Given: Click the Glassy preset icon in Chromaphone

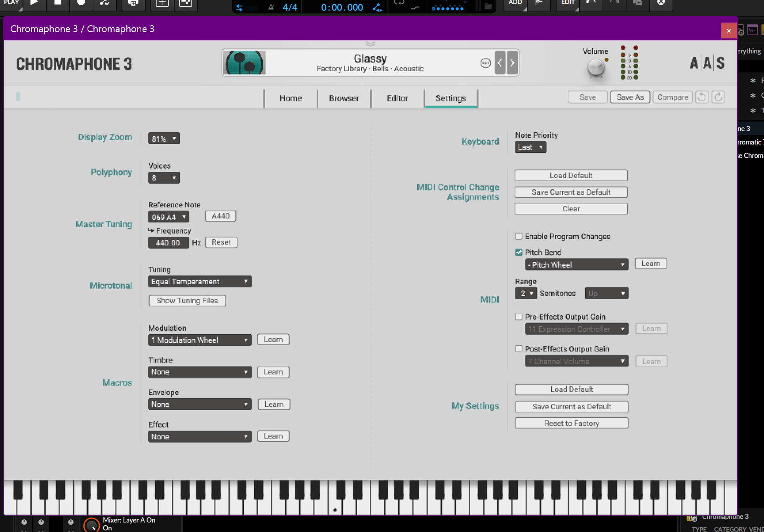Looking at the screenshot, I should click(244, 62).
